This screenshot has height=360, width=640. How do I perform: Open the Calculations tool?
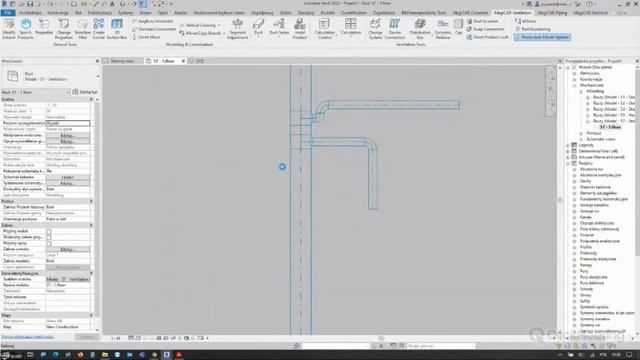point(351,28)
